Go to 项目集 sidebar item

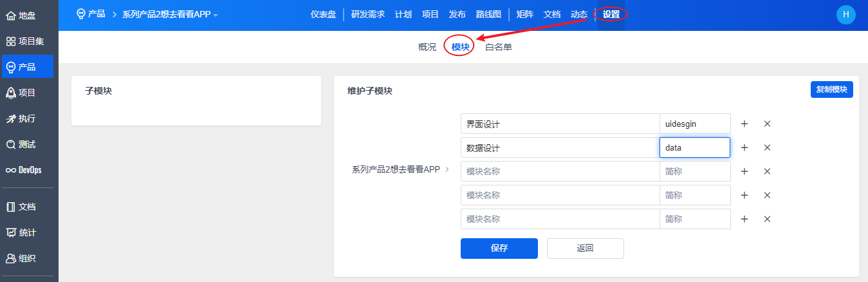26,41
